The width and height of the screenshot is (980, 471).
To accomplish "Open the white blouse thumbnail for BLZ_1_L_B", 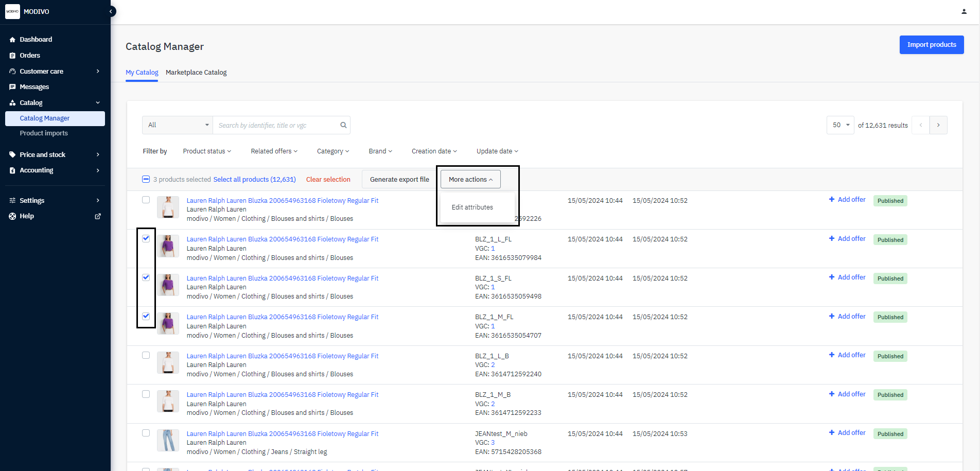I will pos(168,363).
